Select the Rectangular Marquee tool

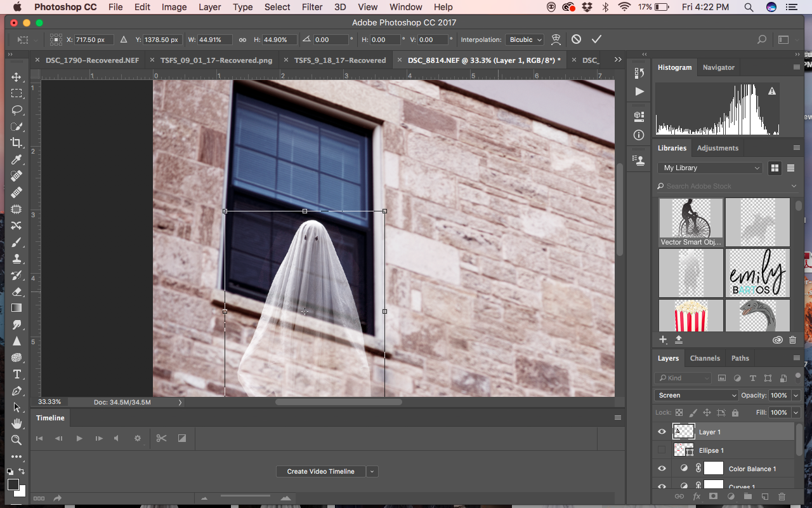coord(16,93)
